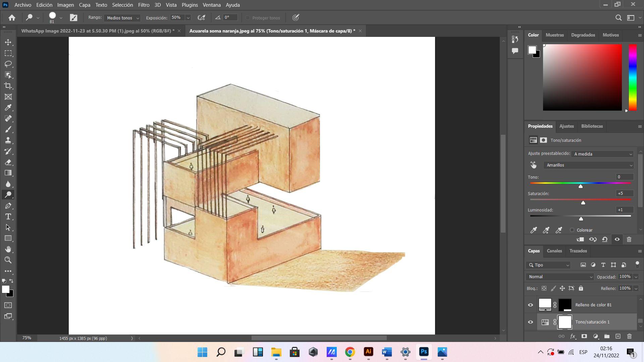Select the Hand tool
Image resolution: width=644 pixels, height=362 pixels.
pos(8,249)
